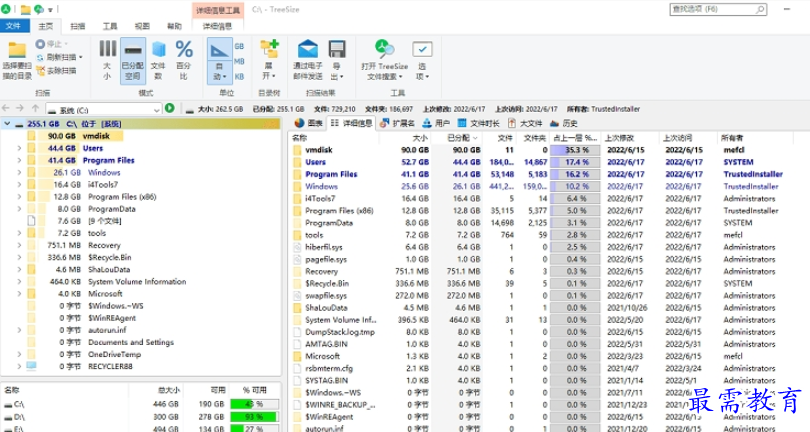Switch to the View ribbon tab
Image resolution: width=810 pixels, height=432 pixels.
[x=142, y=26]
